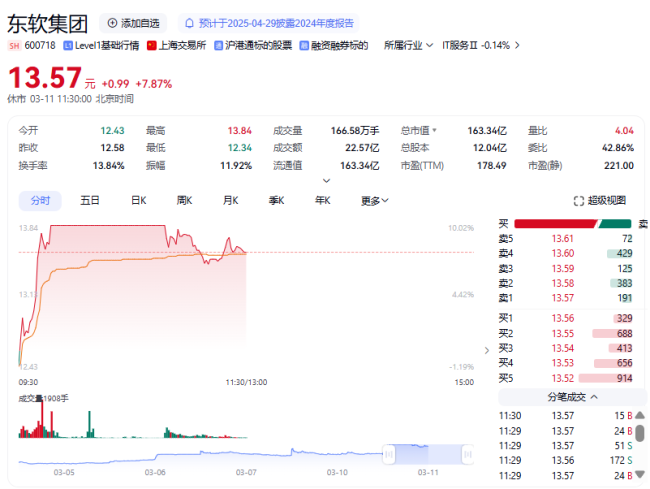Click the 市盈(TTM) value 178.49
This screenshot has height=489, width=650.
tap(492, 165)
